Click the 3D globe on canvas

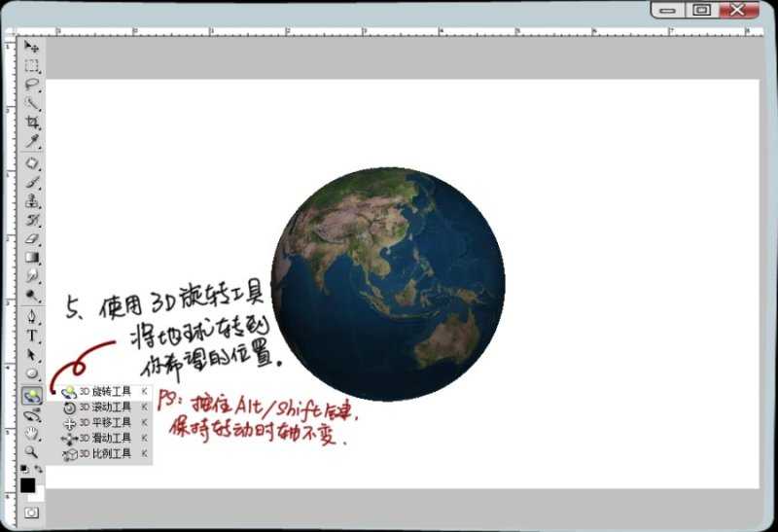pos(387,284)
